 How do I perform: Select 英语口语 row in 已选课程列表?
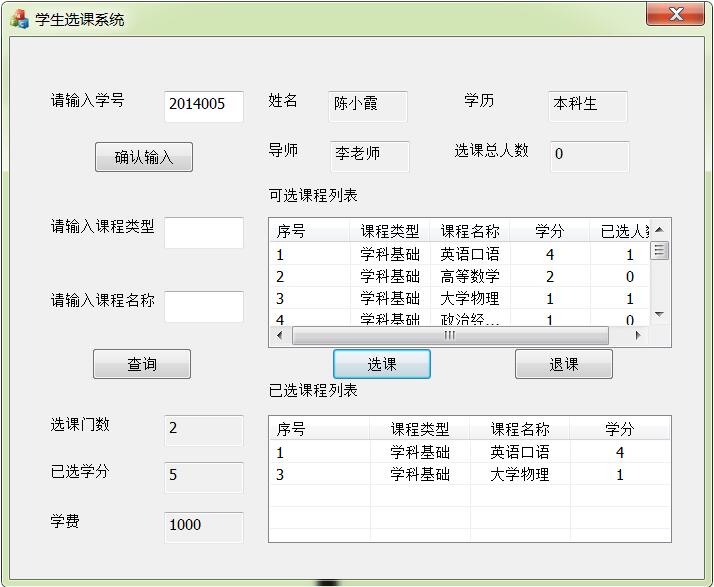coord(470,452)
